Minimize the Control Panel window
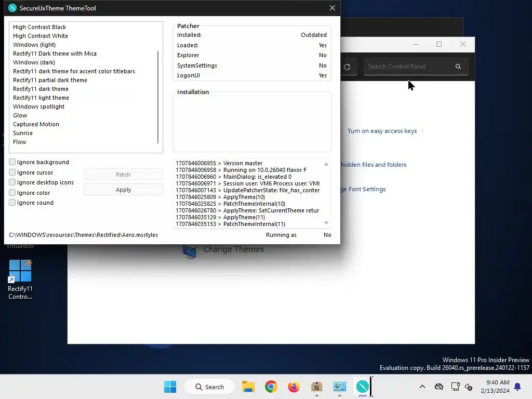This screenshot has width=532, height=399. click(x=416, y=44)
